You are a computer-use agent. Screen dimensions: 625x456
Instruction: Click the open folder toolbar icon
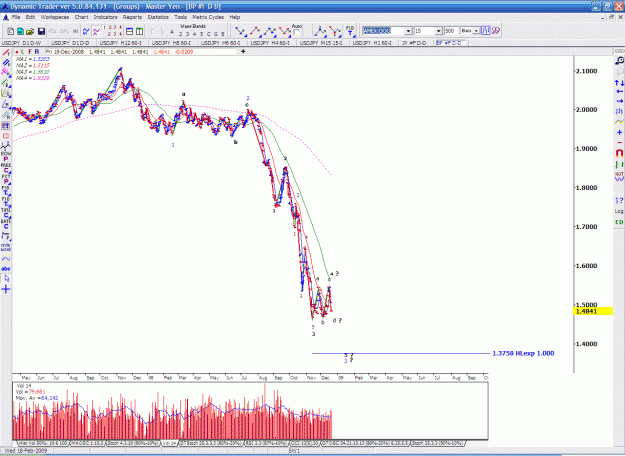coord(30,31)
